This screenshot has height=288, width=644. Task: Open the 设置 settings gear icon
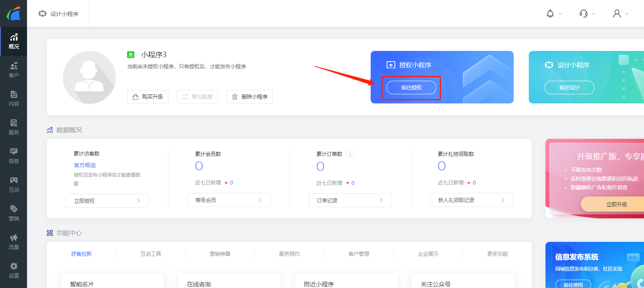click(x=14, y=270)
